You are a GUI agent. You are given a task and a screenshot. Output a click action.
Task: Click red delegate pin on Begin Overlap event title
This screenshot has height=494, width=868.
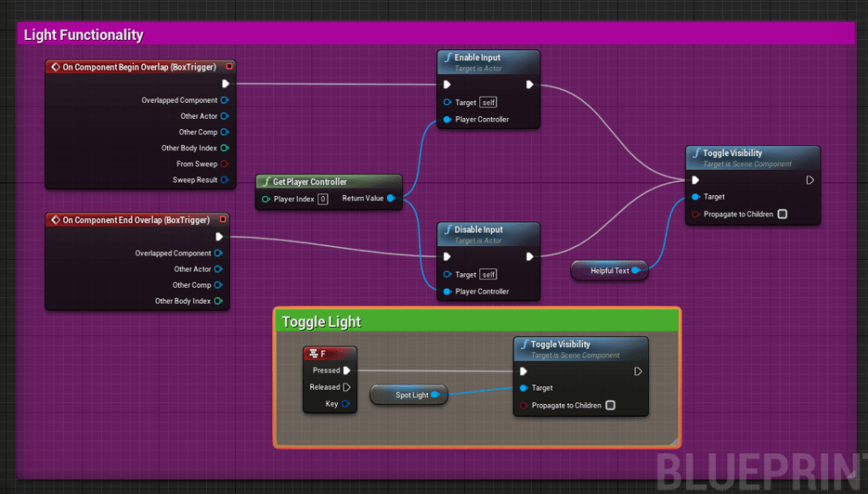pos(229,66)
